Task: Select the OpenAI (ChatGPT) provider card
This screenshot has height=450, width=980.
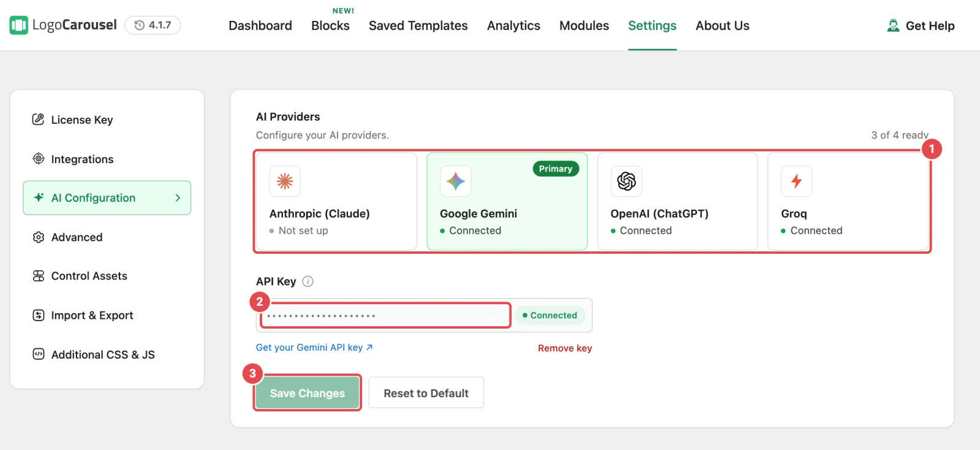Action: pos(677,201)
